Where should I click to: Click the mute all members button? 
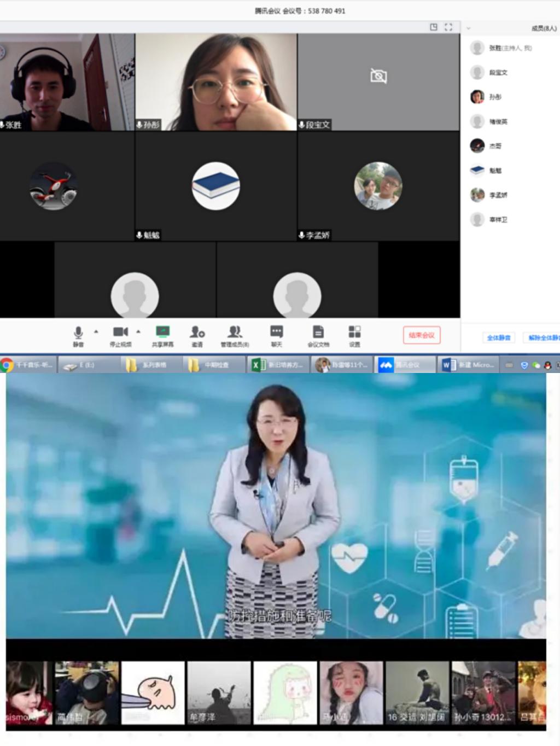click(x=498, y=338)
